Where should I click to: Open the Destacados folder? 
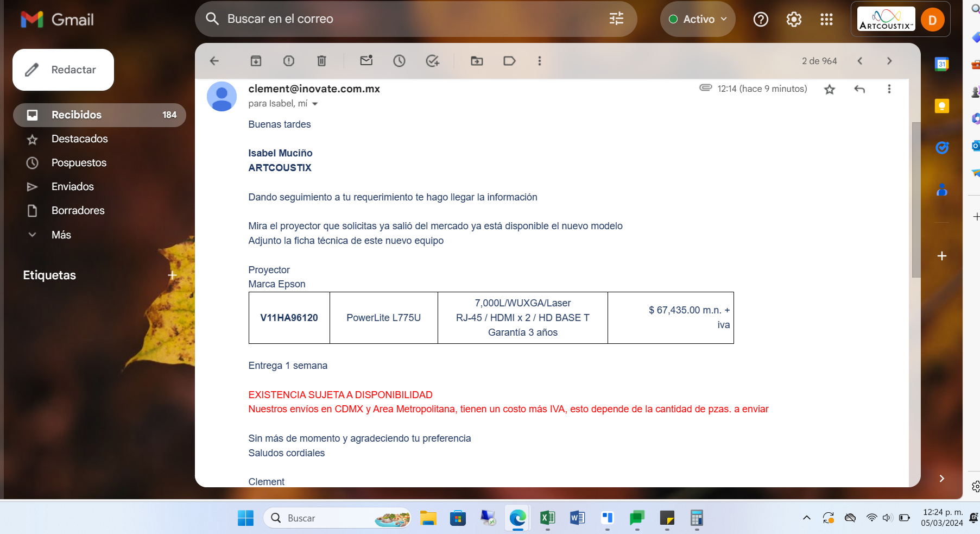click(x=99, y=139)
